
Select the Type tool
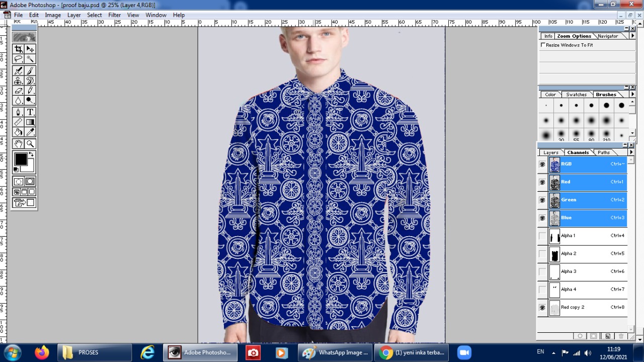pos(30,112)
